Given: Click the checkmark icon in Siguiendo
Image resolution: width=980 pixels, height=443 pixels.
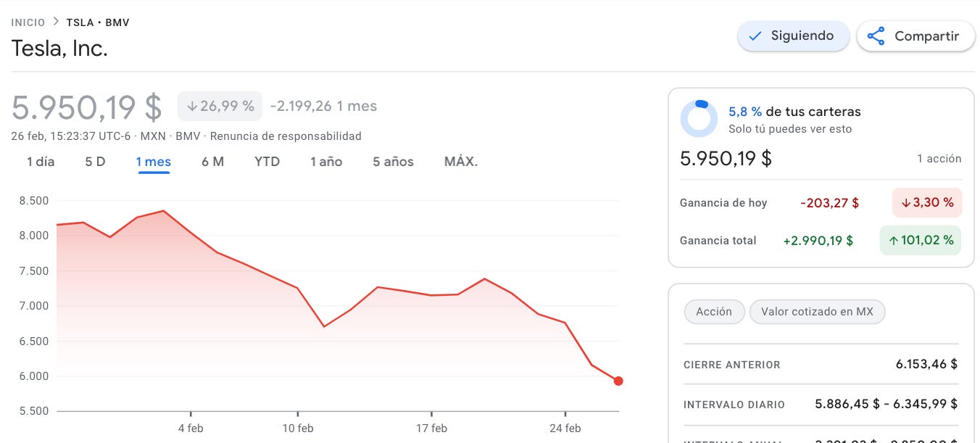Looking at the screenshot, I should (x=755, y=36).
